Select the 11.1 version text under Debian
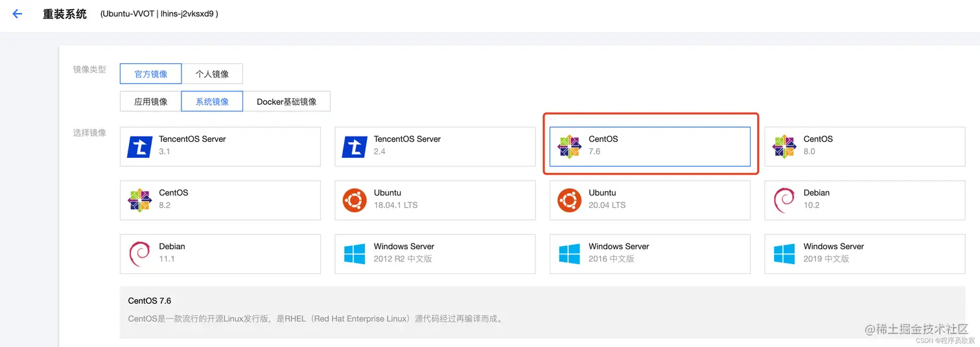This screenshot has width=980, height=347. click(x=167, y=259)
